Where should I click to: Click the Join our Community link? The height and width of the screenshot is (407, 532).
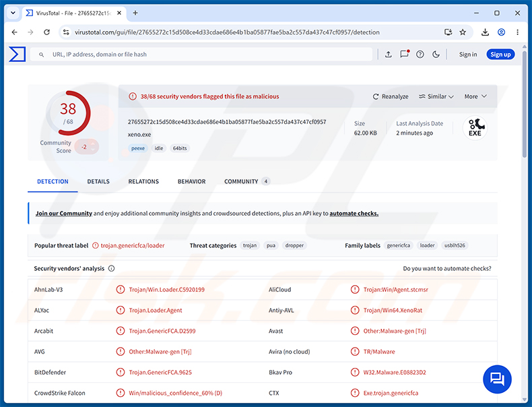64,214
